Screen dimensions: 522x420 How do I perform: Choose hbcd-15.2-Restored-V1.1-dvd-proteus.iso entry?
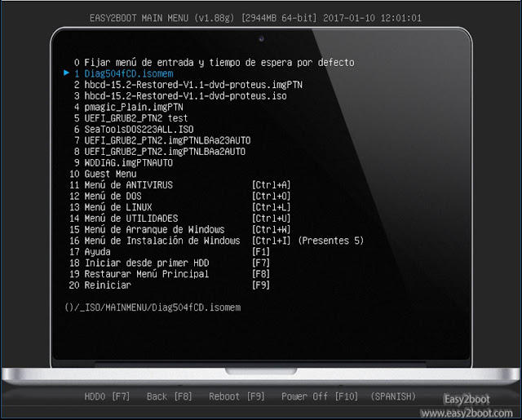tap(180, 96)
